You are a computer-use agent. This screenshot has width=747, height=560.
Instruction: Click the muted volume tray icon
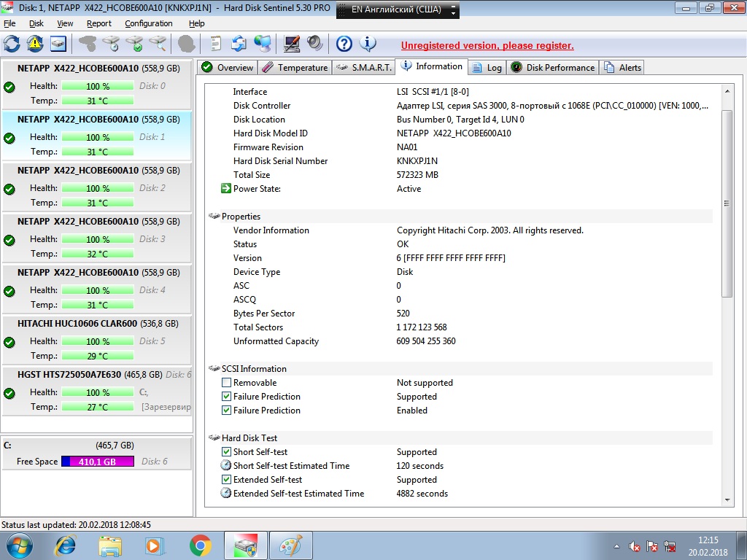point(634,546)
